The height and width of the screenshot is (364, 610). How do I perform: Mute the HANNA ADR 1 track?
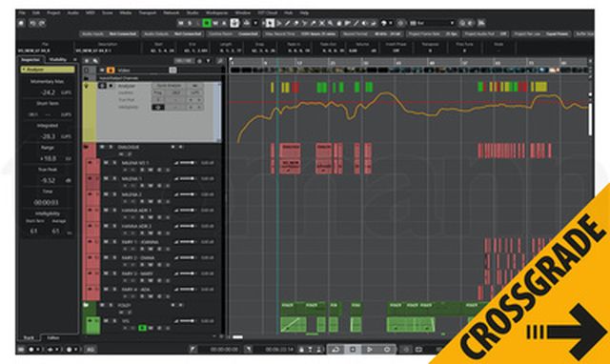tap(106, 210)
